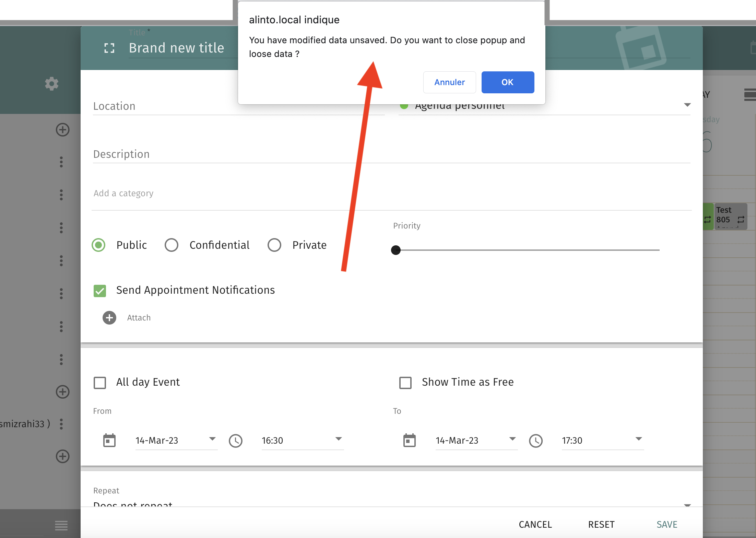Click the hamburger list icon at sidebar bottom

[x=61, y=525]
